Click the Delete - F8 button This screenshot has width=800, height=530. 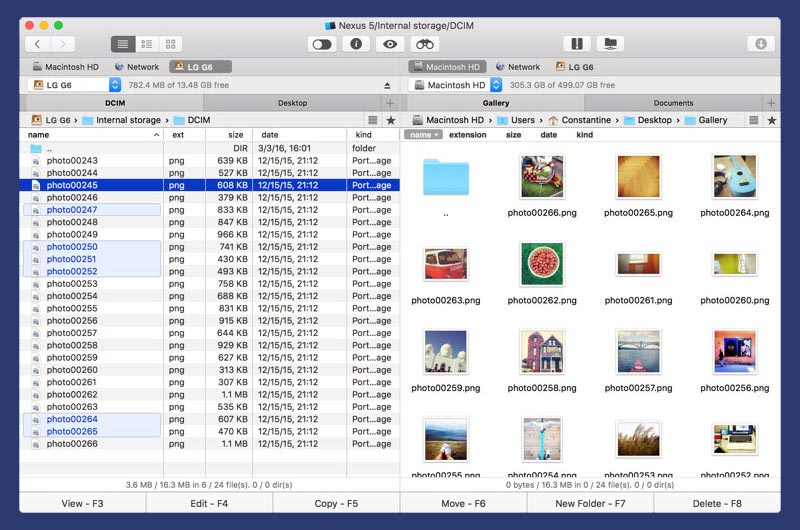716,503
